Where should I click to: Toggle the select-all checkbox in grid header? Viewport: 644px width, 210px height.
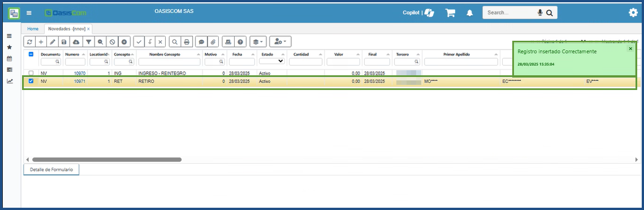click(31, 54)
